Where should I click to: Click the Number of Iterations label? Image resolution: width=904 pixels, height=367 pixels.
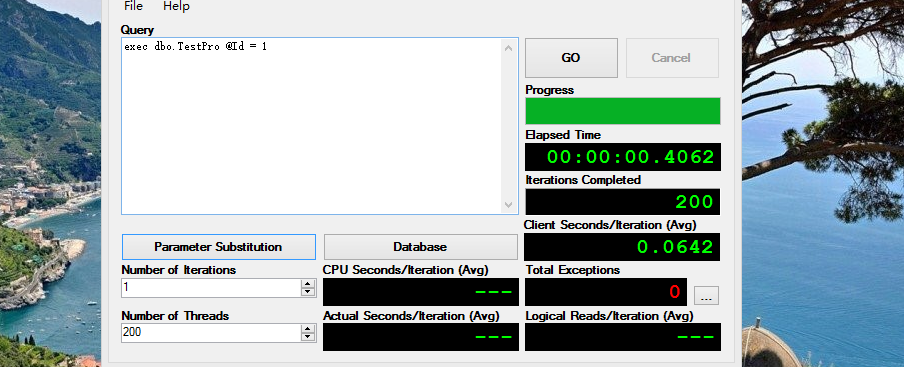tap(178, 270)
